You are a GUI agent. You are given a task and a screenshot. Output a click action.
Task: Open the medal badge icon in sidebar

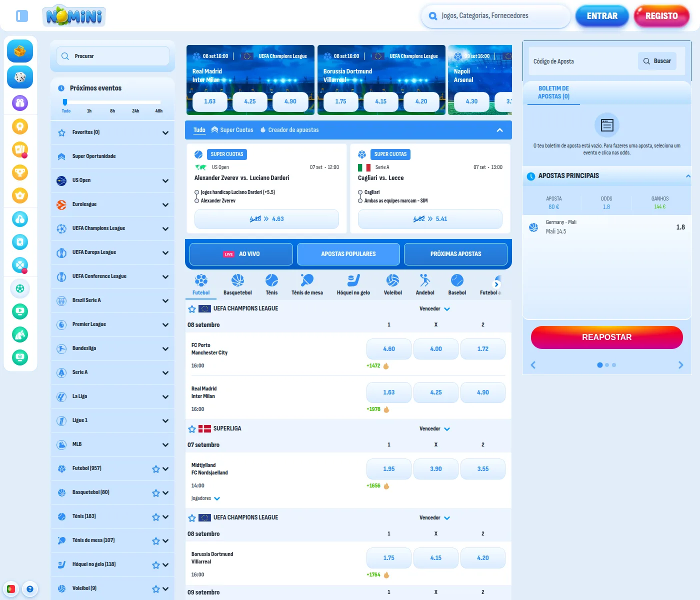(x=20, y=126)
